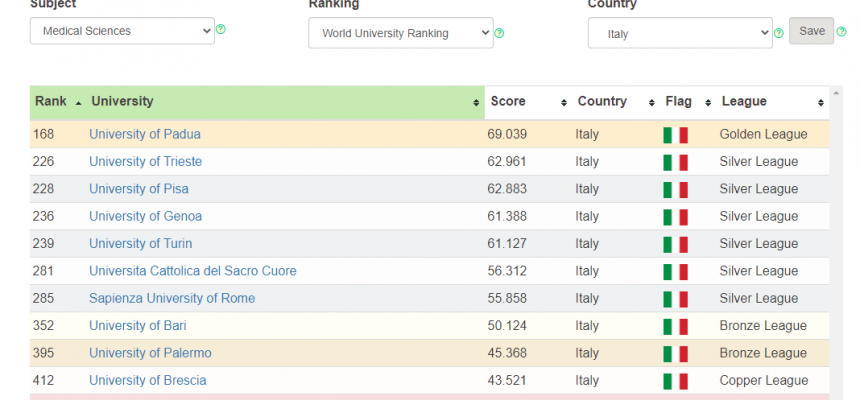Click Italy flag in University of Bari row

point(675,327)
